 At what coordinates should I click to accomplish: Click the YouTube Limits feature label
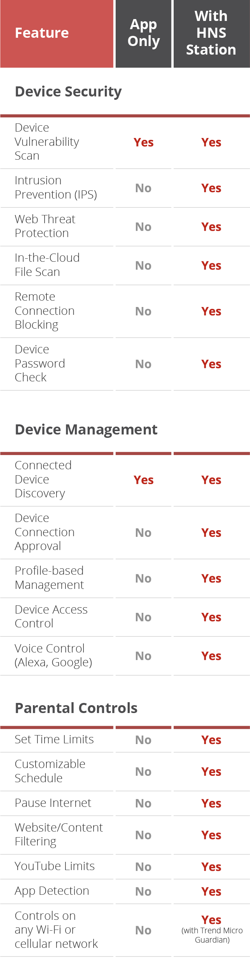tap(54, 866)
